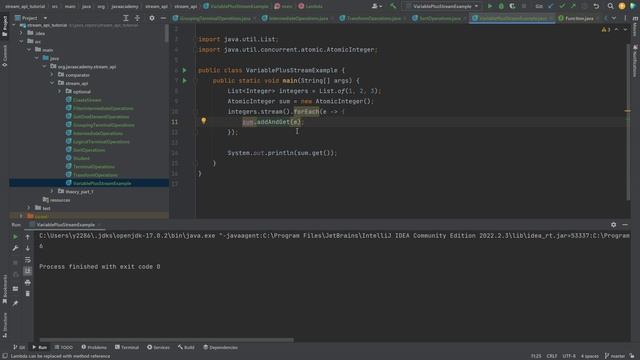640x360 pixels.
Task: Run with coverage from the top toolbar
Action: (512, 6)
